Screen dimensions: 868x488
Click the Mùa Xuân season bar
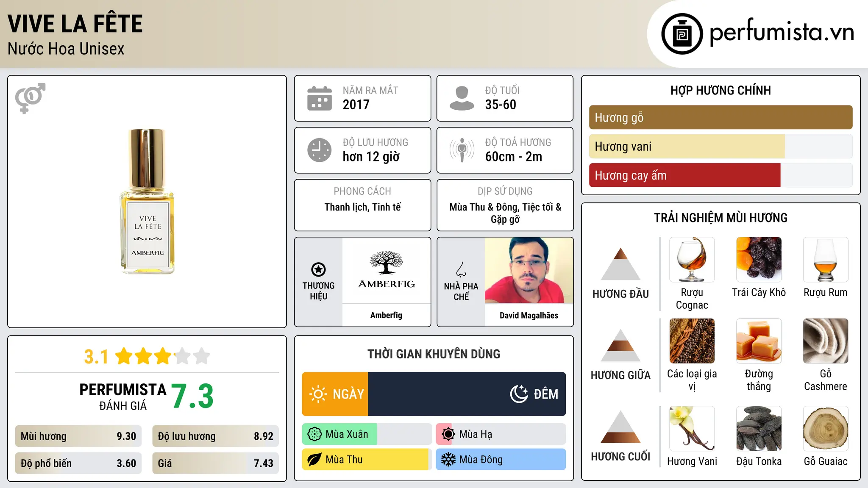pyautogui.click(x=367, y=434)
